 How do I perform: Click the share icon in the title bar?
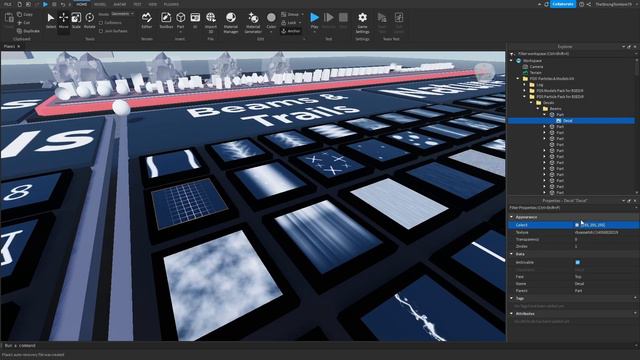click(x=589, y=4)
